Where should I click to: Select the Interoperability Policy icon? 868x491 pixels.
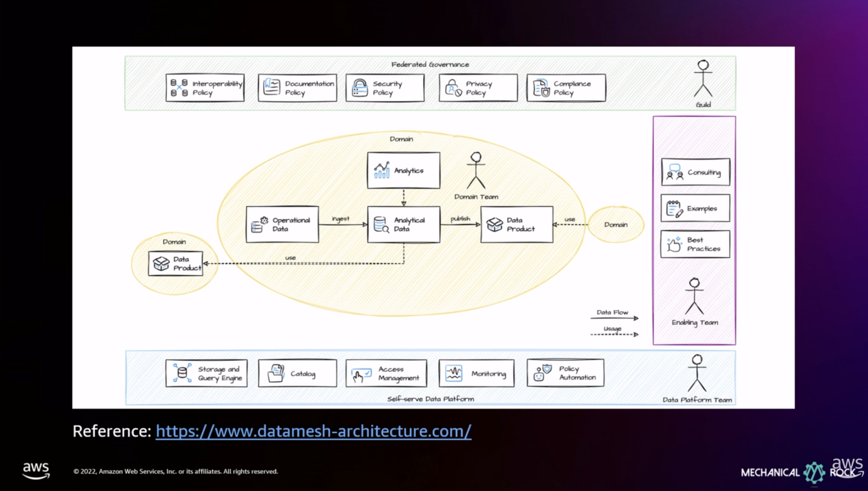coord(180,87)
